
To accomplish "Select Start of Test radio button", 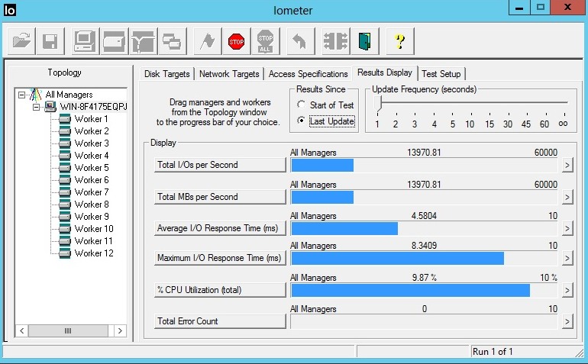I will 301,105.
